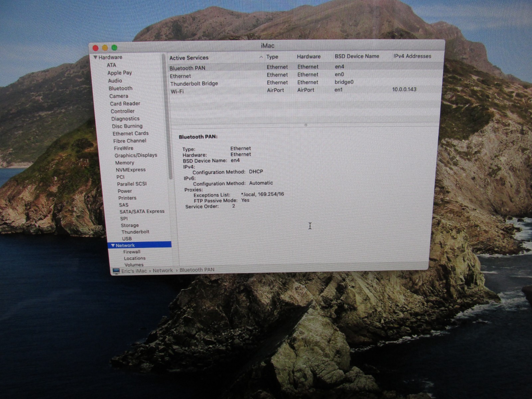532x399 pixels.
Task: Click the pane split divider handle
Action: [x=306, y=125]
